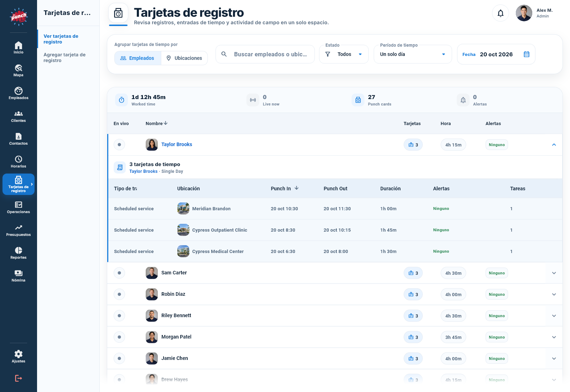This screenshot has height=392, width=570.
Task: Expand Robin Diaz row
Action: pos(554,294)
